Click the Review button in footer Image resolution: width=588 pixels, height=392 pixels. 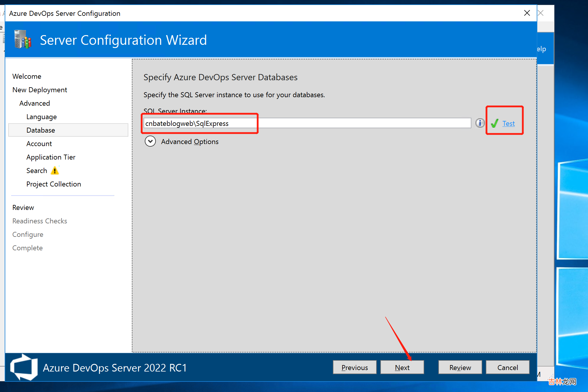(460, 367)
